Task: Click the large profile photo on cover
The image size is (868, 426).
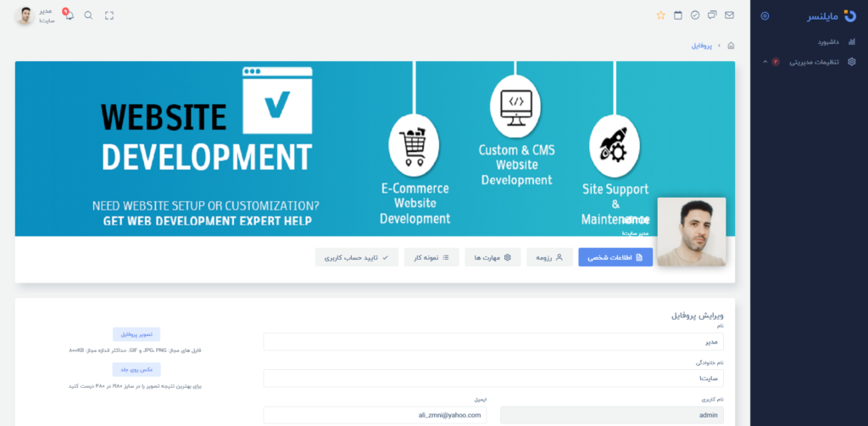Action: click(x=692, y=232)
